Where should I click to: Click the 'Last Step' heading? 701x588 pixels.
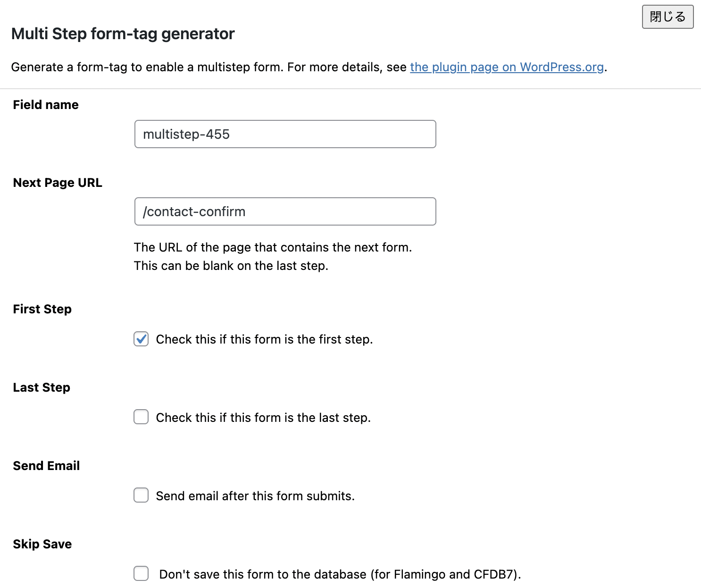(x=42, y=387)
